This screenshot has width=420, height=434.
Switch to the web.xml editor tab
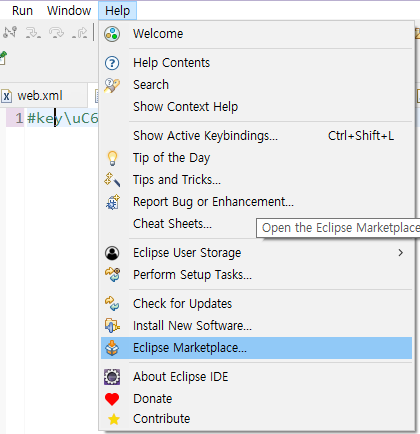pyautogui.click(x=43, y=96)
